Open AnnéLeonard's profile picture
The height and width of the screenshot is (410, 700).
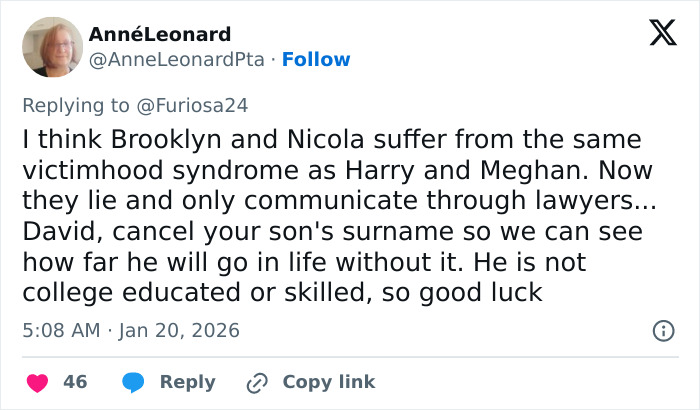51,47
